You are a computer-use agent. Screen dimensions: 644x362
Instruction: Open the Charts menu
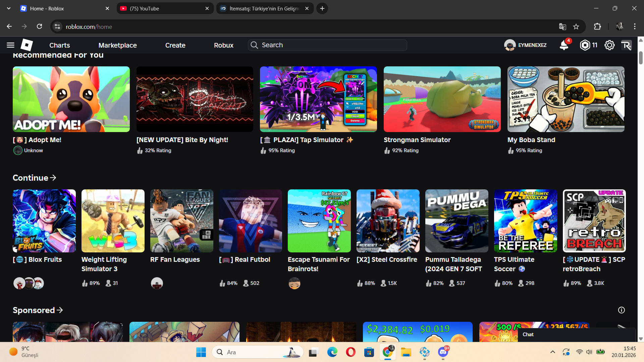(60, 45)
